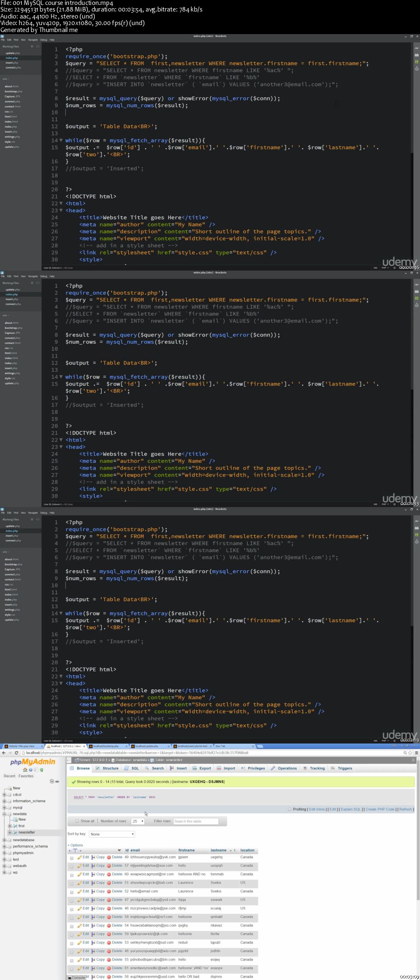
Task: Expand the cdcol database node
Action: [5, 794]
